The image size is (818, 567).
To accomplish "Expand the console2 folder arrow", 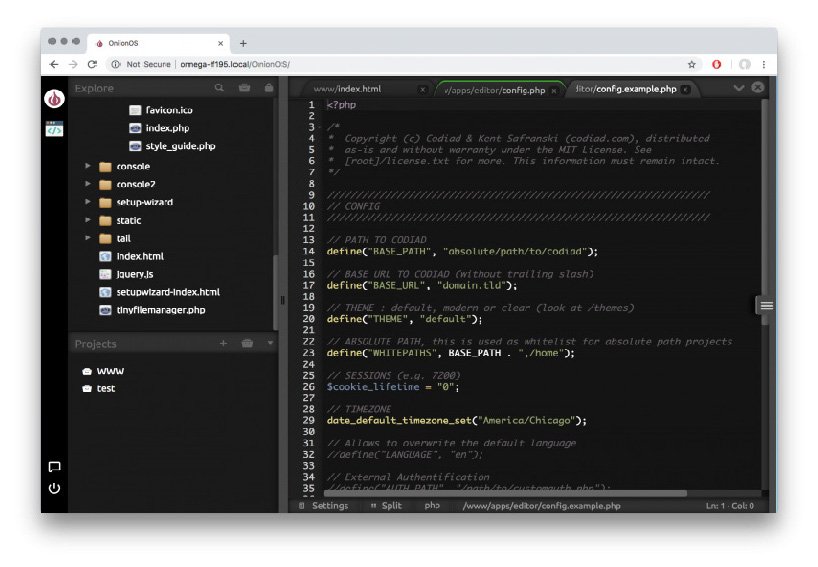I will tap(88, 184).
